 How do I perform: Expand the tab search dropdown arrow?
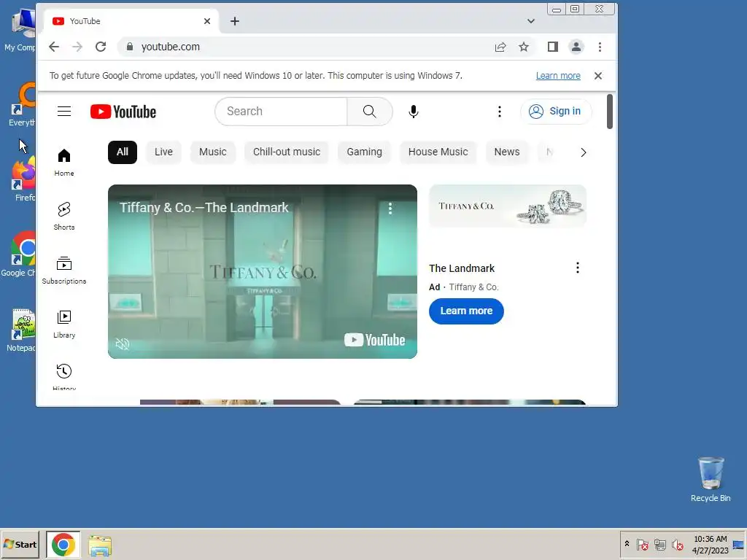531,21
